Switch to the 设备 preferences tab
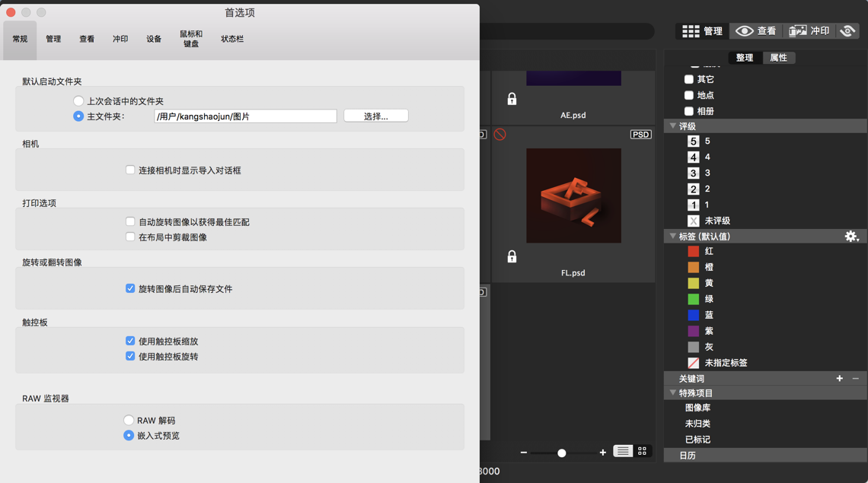 coord(152,38)
